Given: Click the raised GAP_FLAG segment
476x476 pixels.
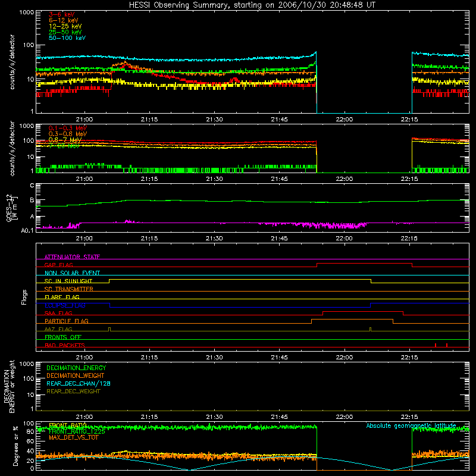Looking at the screenshot, I should 364,264.
